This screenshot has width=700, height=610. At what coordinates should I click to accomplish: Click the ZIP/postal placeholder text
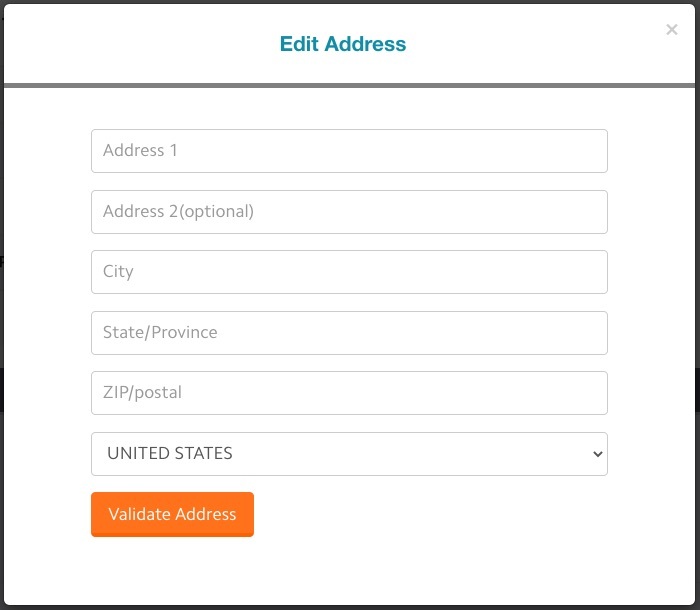(142, 393)
